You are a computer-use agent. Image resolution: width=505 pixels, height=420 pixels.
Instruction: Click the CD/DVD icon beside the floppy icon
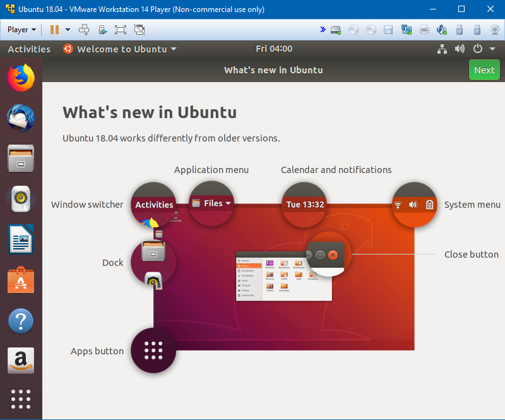click(371, 30)
